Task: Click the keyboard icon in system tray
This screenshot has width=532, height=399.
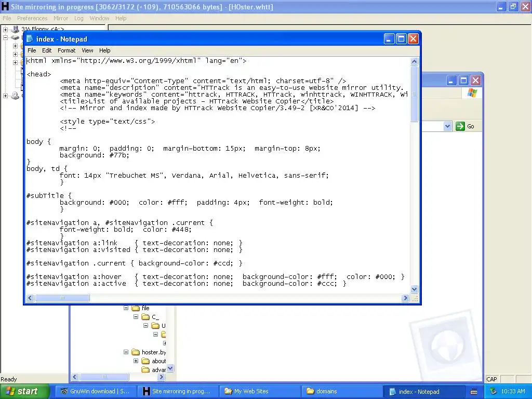Action: [474, 392]
